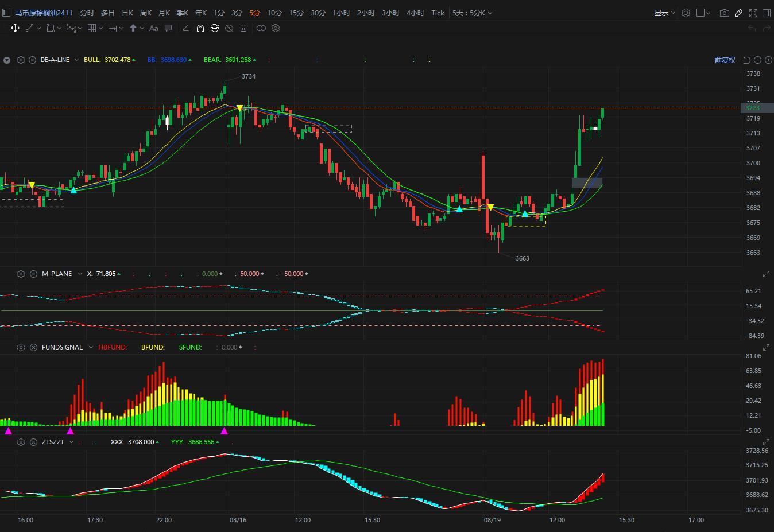The width and height of the screenshot is (774, 532).
Task: Click the pencil draw icon in top bar
Action: [739, 13]
